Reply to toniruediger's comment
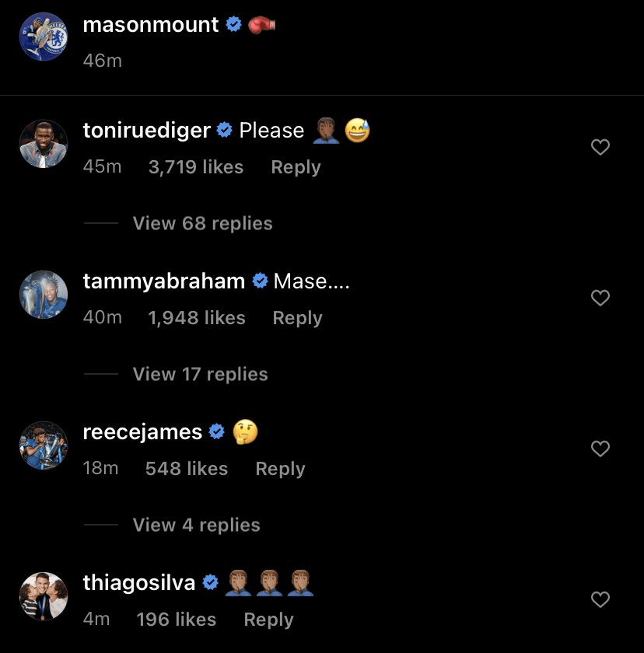 point(296,167)
